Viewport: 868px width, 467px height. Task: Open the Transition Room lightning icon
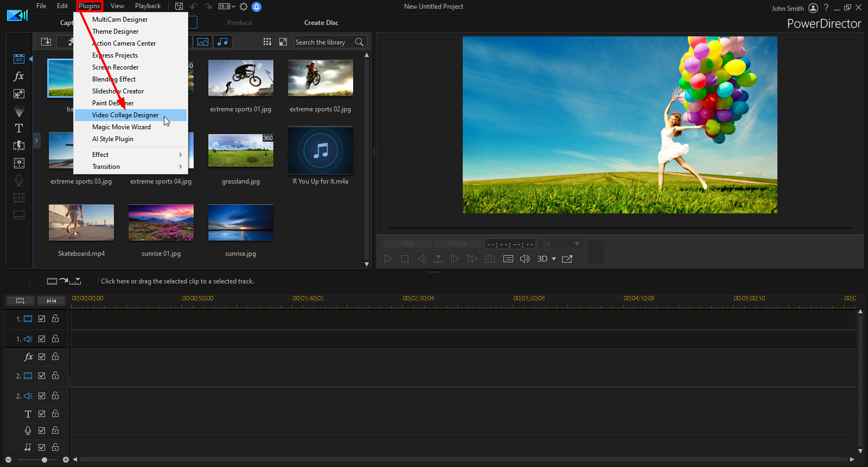coord(19,146)
